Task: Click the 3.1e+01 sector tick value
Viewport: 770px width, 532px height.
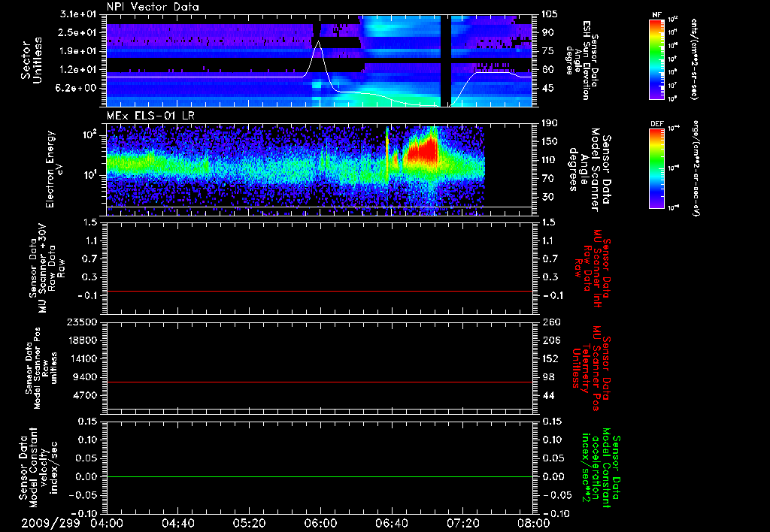Action: (x=78, y=14)
